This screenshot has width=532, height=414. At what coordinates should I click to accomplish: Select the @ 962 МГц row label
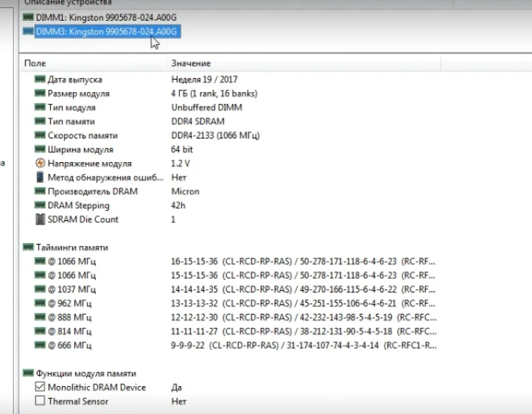69,304
